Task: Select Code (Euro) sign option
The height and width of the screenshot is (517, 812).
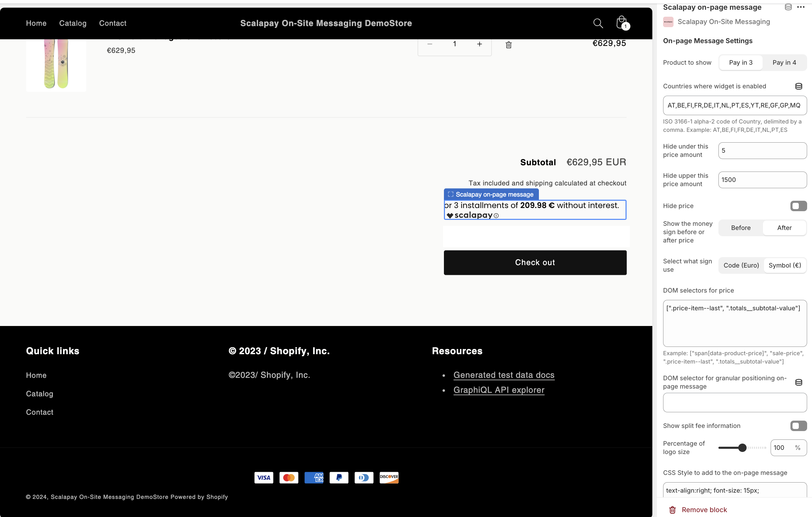Action: coord(741,265)
